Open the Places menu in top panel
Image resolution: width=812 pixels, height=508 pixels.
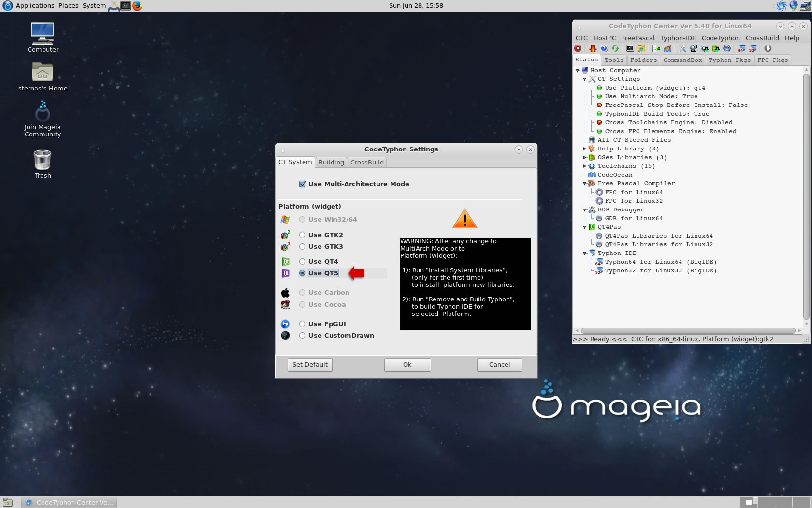(68, 6)
